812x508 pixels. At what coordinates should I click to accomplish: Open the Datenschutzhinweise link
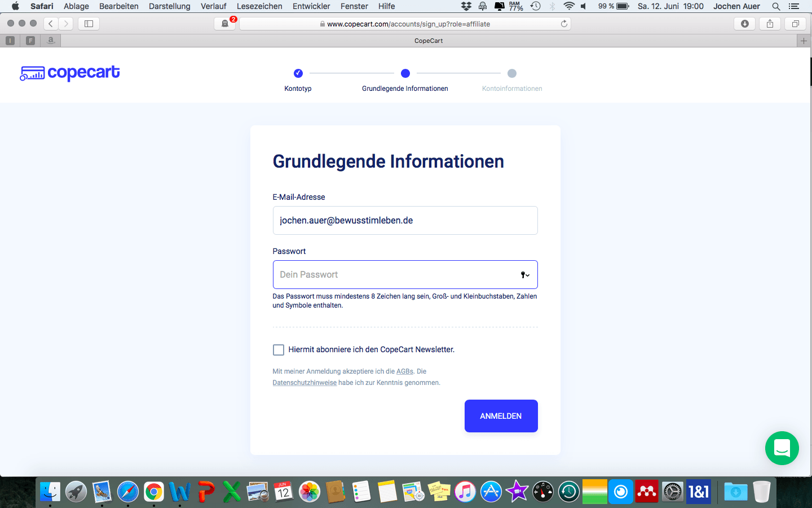(x=304, y=383)
